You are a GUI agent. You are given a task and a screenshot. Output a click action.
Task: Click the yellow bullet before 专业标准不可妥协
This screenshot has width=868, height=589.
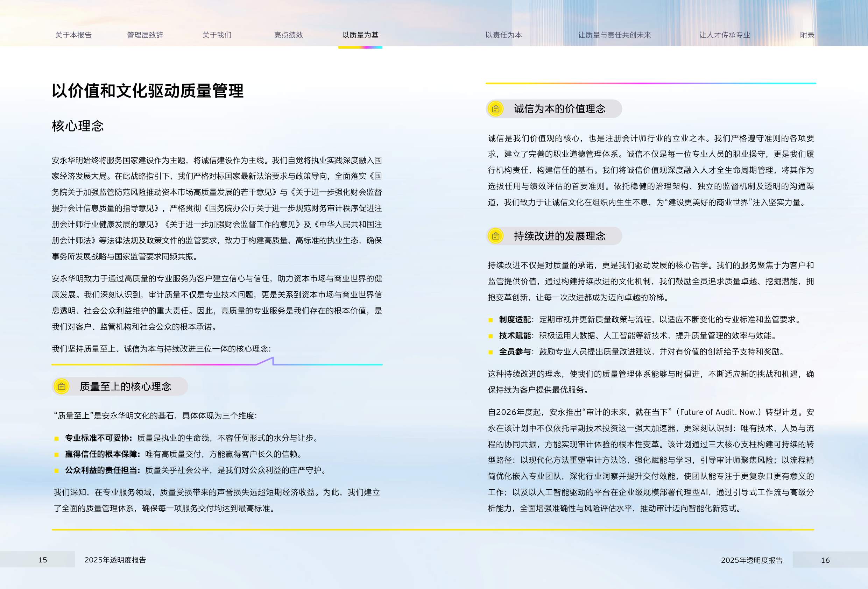click(57, 439)
